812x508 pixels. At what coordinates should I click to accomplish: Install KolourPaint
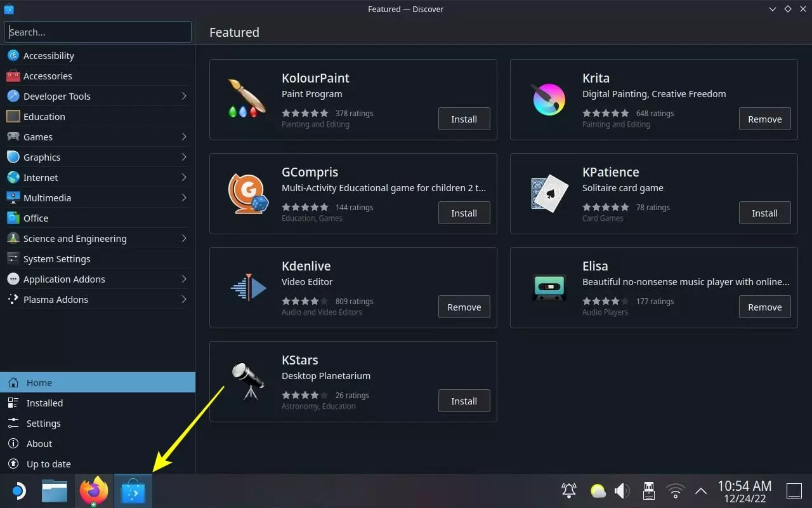464,119
